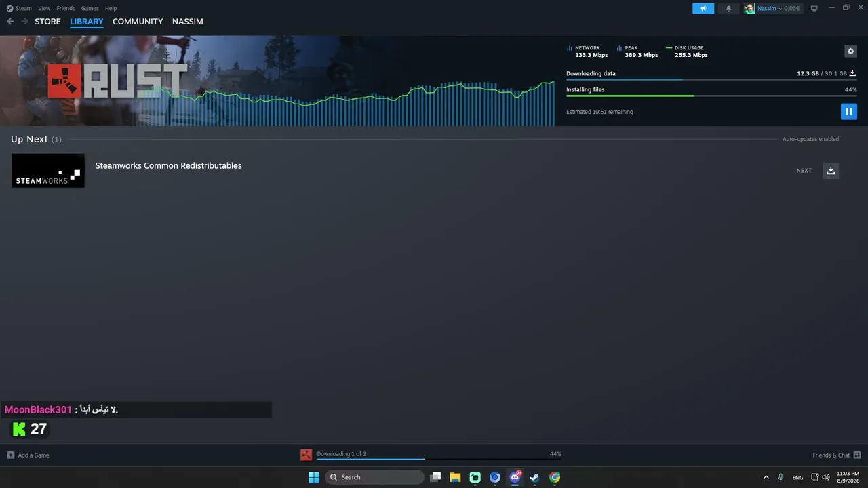Pause the Rust download
This screenshot has width=868, height=488.
pyautogui.click(x=848, y=112)
